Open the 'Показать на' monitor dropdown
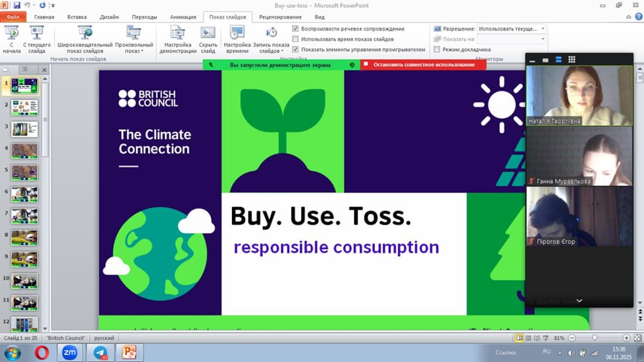This screenshot has height=362, width=644. tap(511, 39)
